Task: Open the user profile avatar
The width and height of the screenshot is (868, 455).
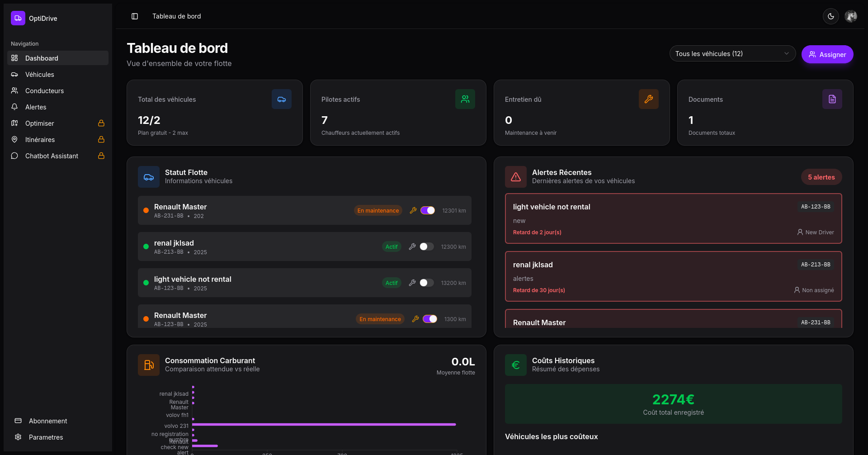Action: coord(851,16)
